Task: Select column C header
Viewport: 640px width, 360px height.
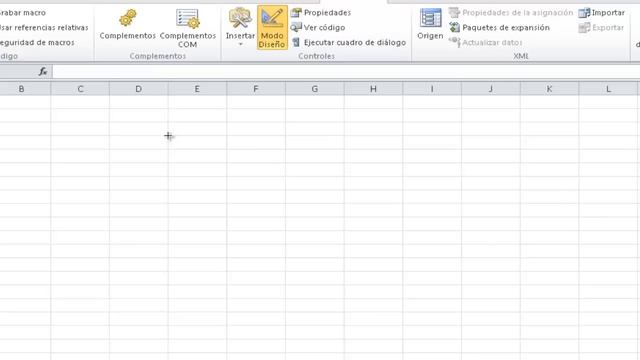Action: [80, 89]
